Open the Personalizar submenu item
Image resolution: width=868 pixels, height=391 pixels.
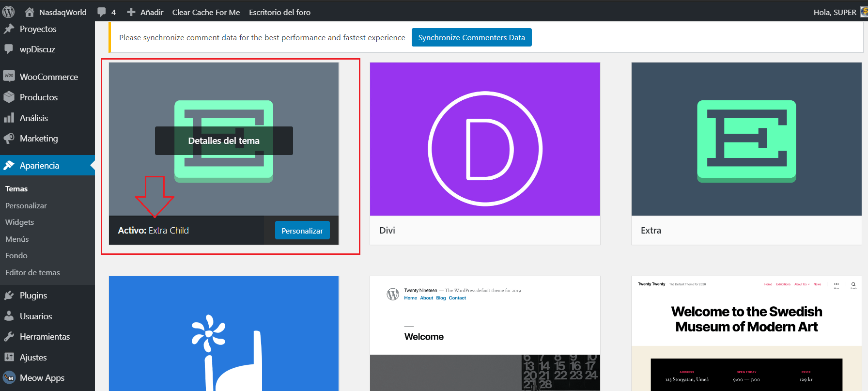pyautogui.click(x=26, y=205)
